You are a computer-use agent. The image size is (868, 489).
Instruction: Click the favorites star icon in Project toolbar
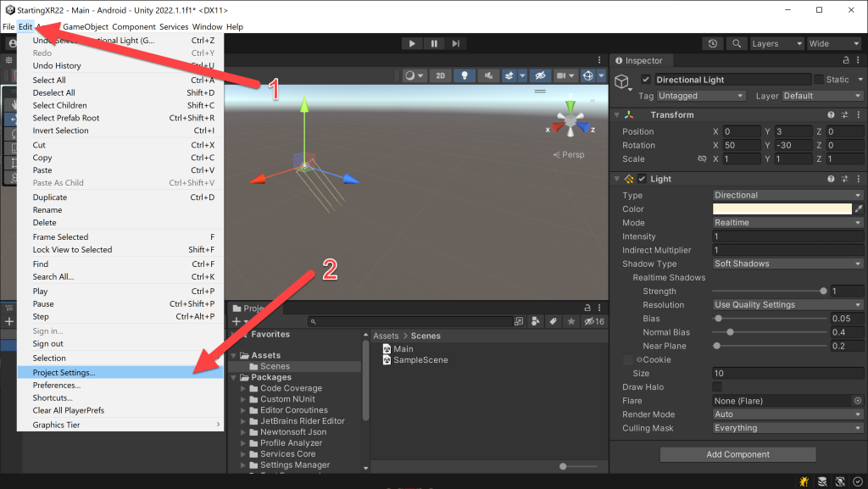click(x=570, y=321)
